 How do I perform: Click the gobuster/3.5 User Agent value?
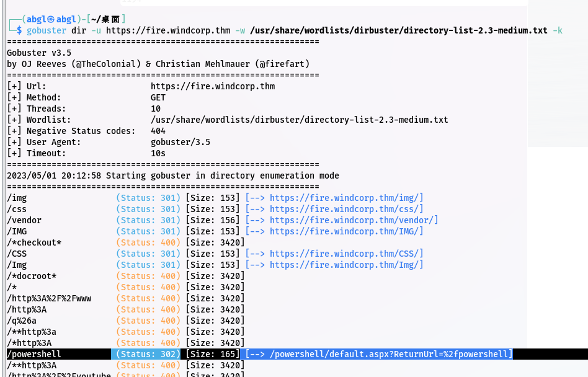tap(180, 142)
